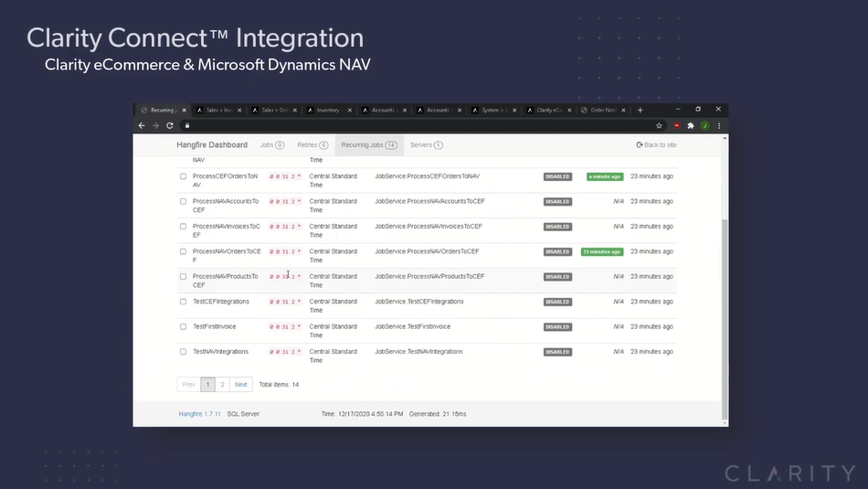Click the page vertical scrollbar thumb
The width and height of the screenshot is (868, 489).
click(725, 319)
